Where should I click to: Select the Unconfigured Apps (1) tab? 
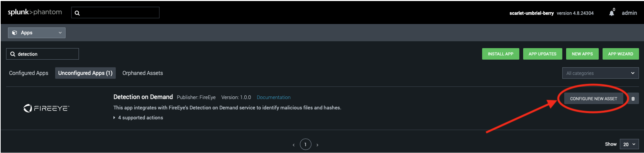coord(85,73)
